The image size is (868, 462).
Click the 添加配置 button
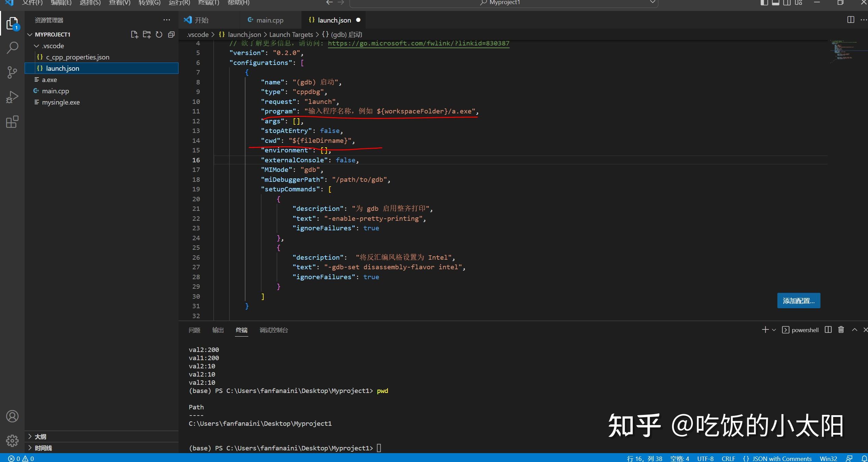798,300
